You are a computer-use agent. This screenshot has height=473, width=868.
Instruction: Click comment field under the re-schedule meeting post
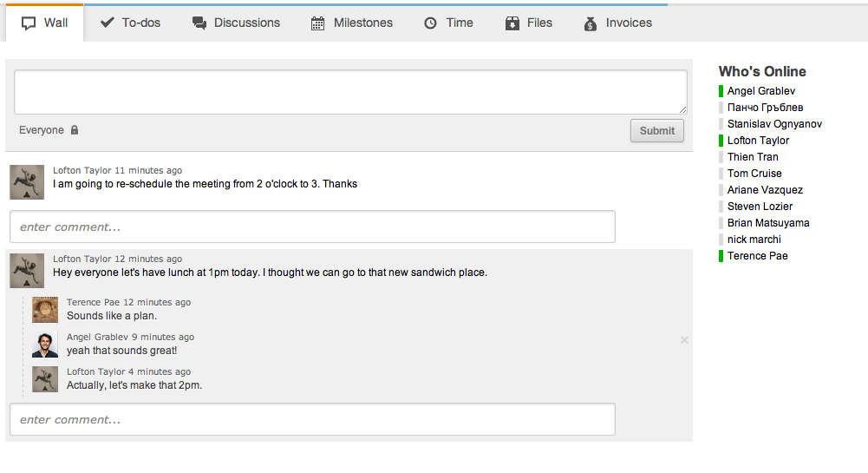point(312,227)
